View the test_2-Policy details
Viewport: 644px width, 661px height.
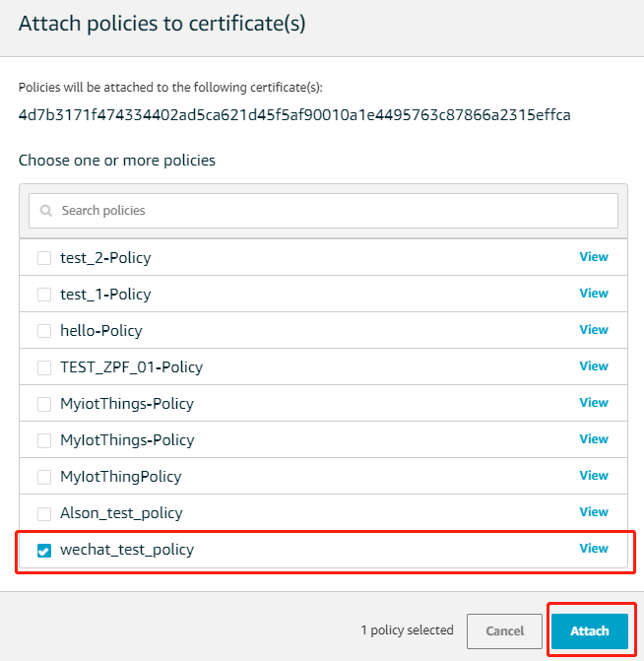coord(593,257)
